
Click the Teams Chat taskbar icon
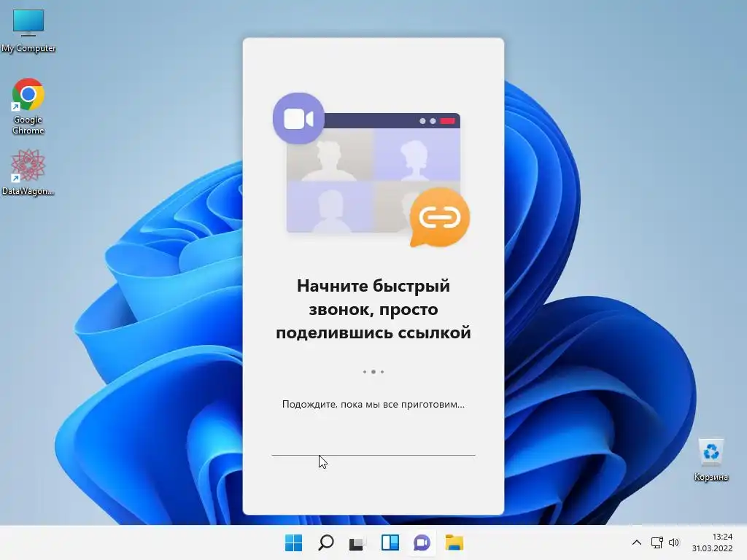(422, 542)
